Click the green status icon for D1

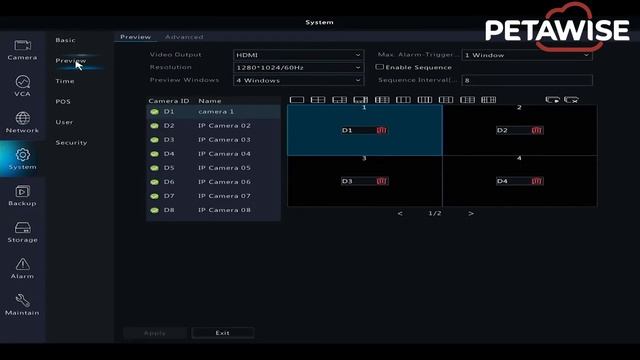point(154,112)
